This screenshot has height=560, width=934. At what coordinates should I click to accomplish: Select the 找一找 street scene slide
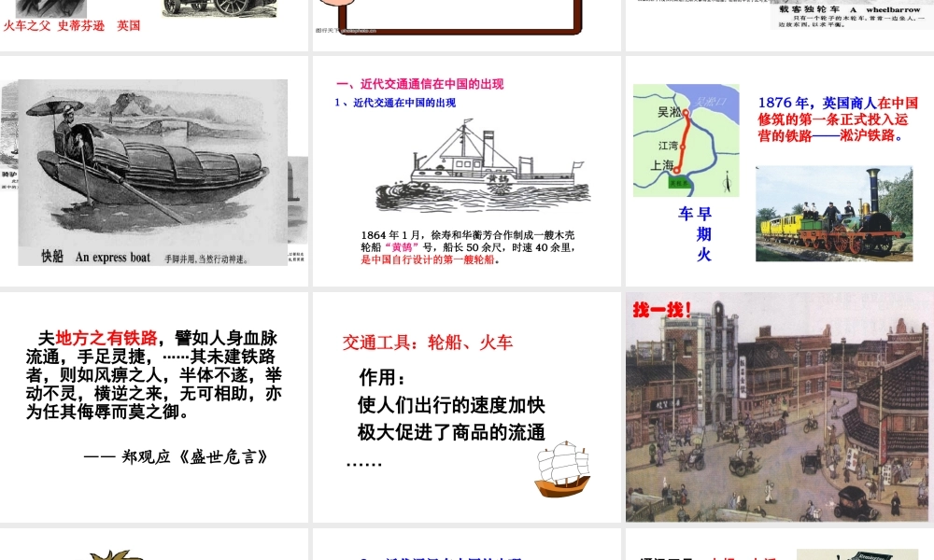(780, 407)
